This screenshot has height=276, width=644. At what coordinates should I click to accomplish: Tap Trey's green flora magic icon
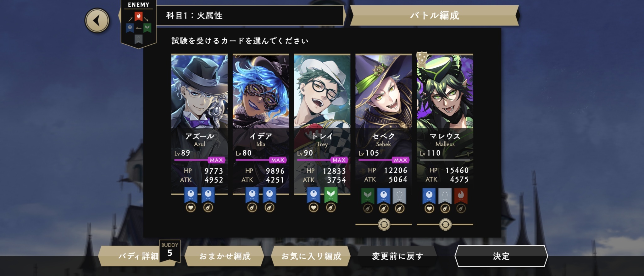pyautogui.click(x=331, y=195)
